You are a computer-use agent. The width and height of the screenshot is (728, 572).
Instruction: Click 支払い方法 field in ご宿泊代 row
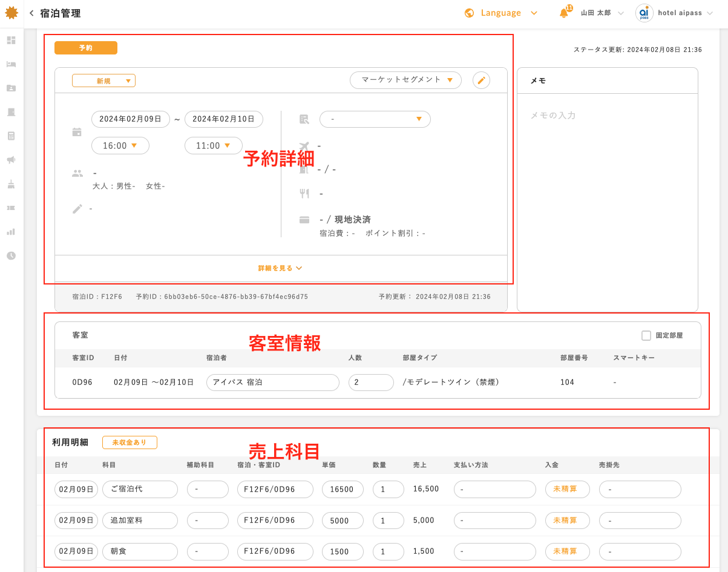[x=495, y=489]
